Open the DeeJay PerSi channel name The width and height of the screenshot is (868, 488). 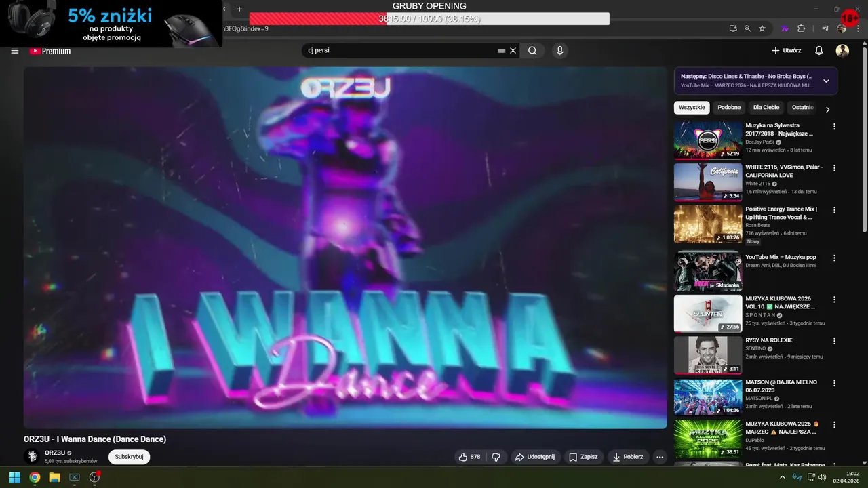pyautogui.click(x=759, y=142)
